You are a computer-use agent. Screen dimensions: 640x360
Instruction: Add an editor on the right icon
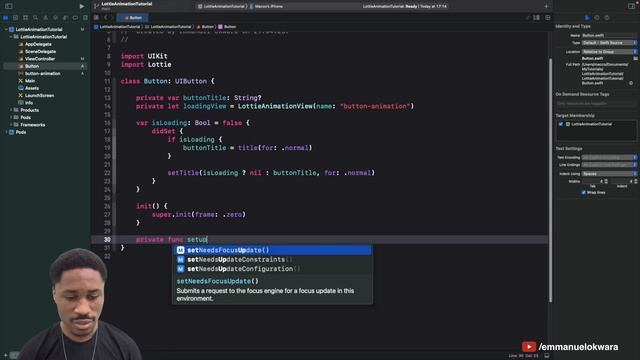(x=548, y=18)
